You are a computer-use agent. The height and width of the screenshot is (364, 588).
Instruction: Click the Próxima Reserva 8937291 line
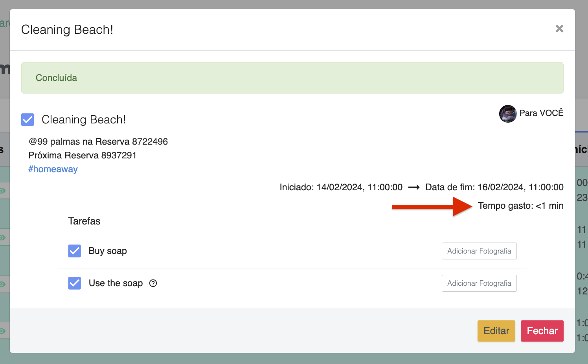(83, 155)
